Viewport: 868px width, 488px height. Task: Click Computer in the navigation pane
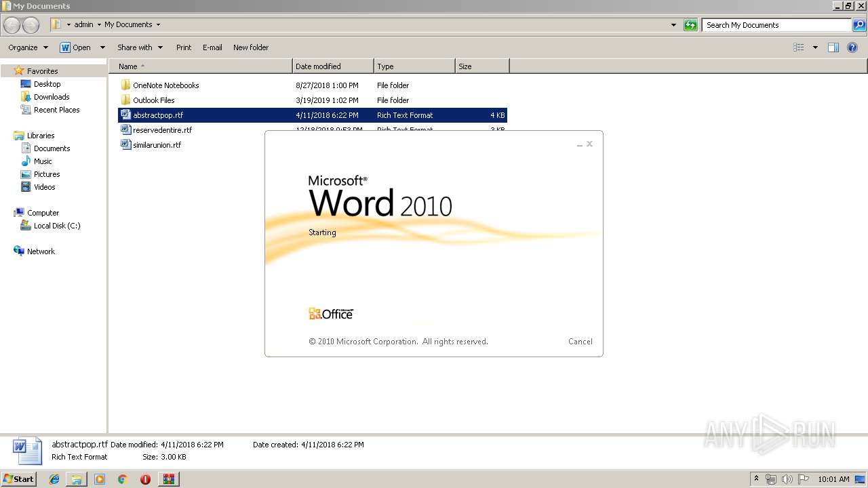(x=43, y=213)
